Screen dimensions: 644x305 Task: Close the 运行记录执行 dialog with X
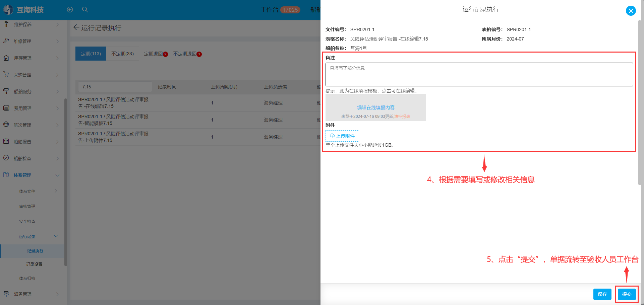(x=631, y=11)
